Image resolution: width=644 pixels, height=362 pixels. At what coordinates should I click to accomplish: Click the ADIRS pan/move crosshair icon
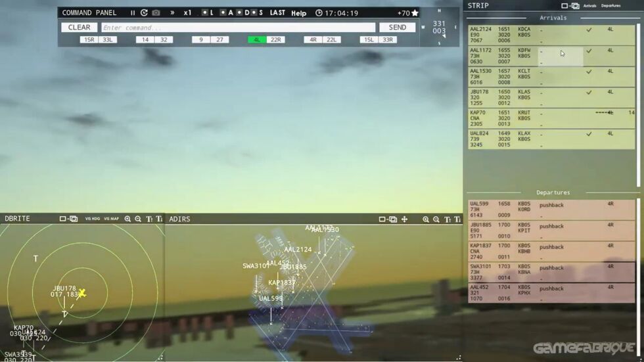[x=405, y=219]
